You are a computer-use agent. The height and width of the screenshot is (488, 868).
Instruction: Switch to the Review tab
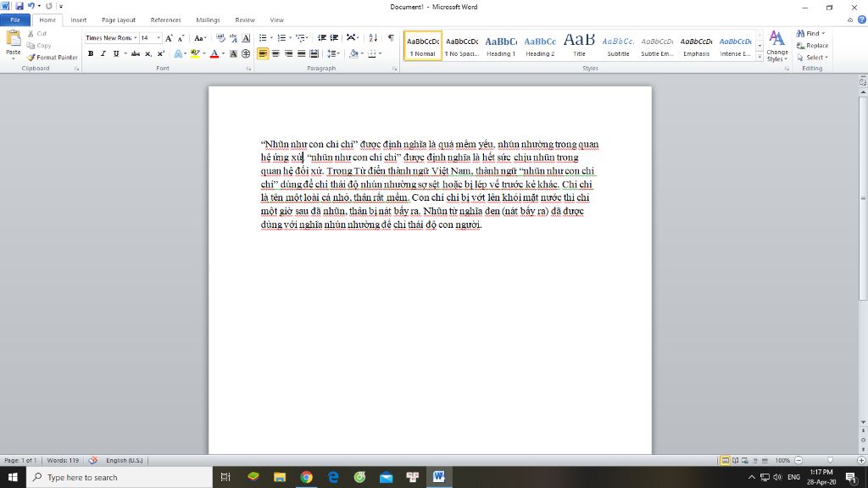[245, 20]
